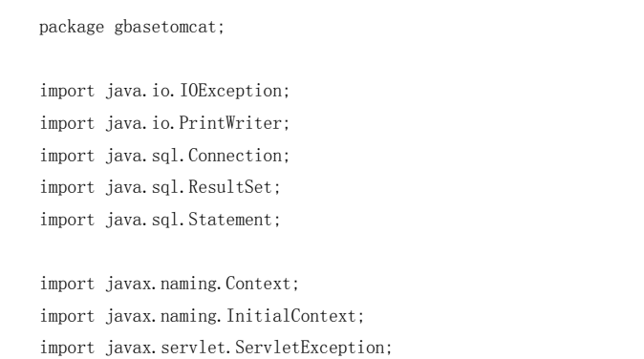The height and width of the screenshot is (359, 644).
Task: Click the word Connection
Action: click(x=236, y=156)
